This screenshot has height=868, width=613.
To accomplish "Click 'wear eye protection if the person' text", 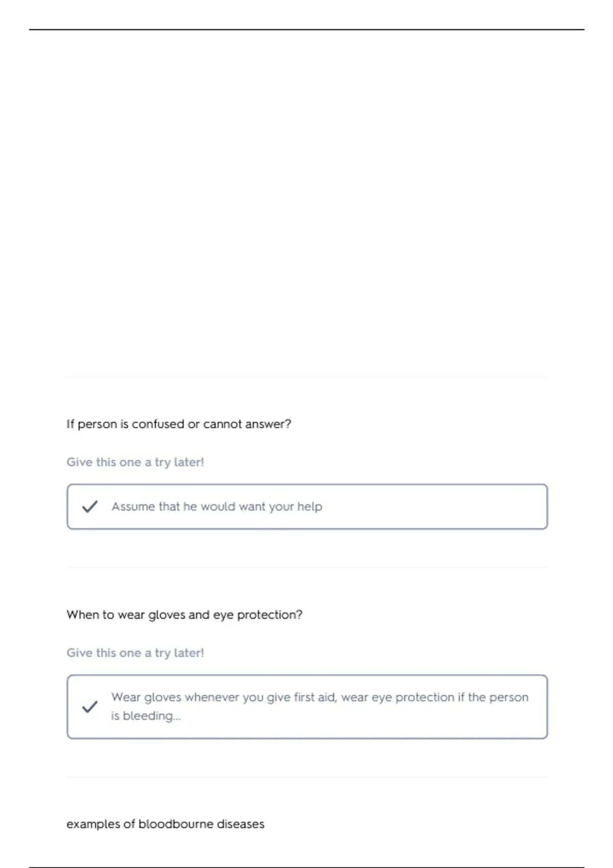I will click(435, 697).
